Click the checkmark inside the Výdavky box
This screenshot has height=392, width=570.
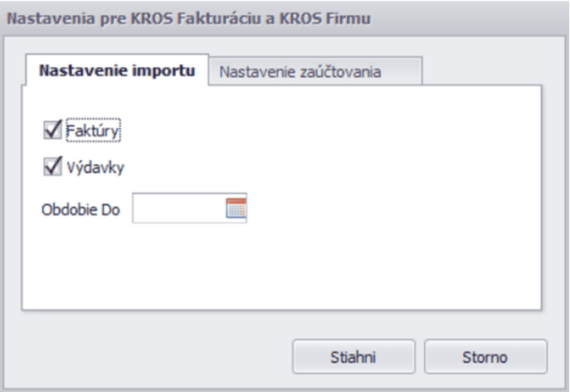pos(51,167)
